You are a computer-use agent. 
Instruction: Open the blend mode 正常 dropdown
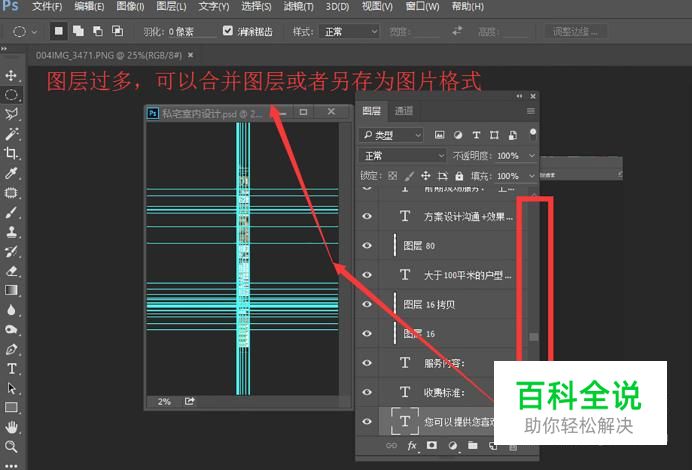(402, 156)
